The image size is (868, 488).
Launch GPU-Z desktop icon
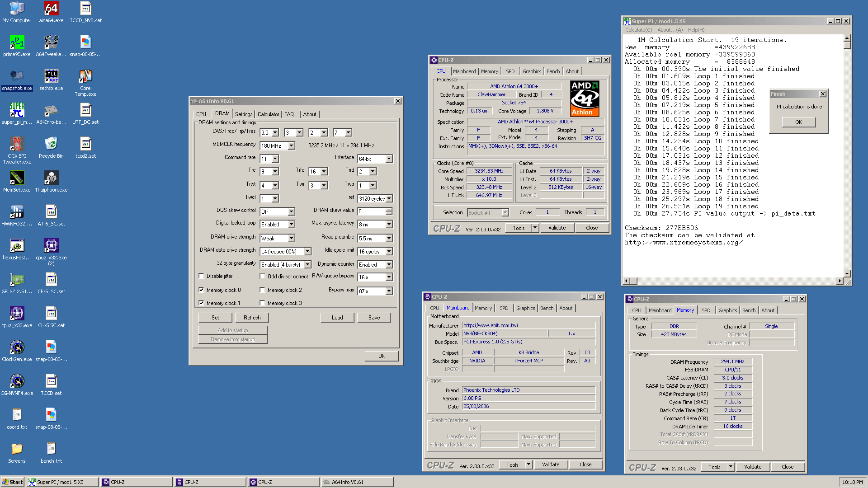(x=17, y=283)
